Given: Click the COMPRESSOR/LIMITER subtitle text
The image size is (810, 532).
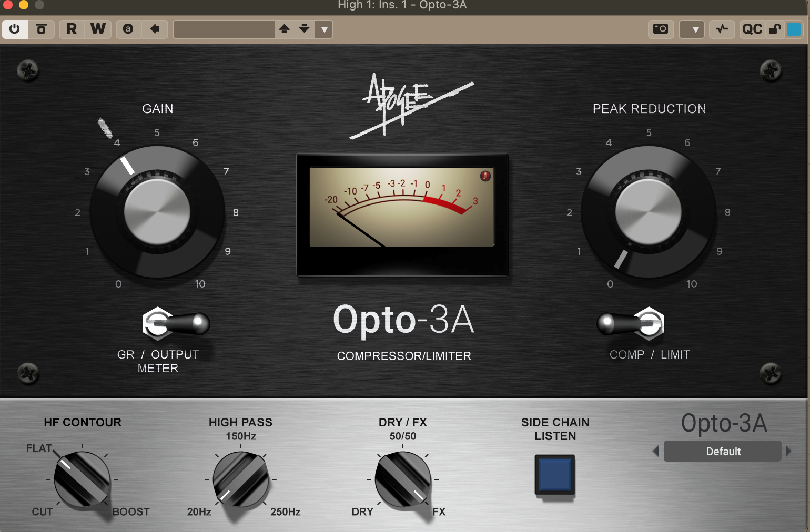Looking at the screenshot, I should (x=404, y=356).
